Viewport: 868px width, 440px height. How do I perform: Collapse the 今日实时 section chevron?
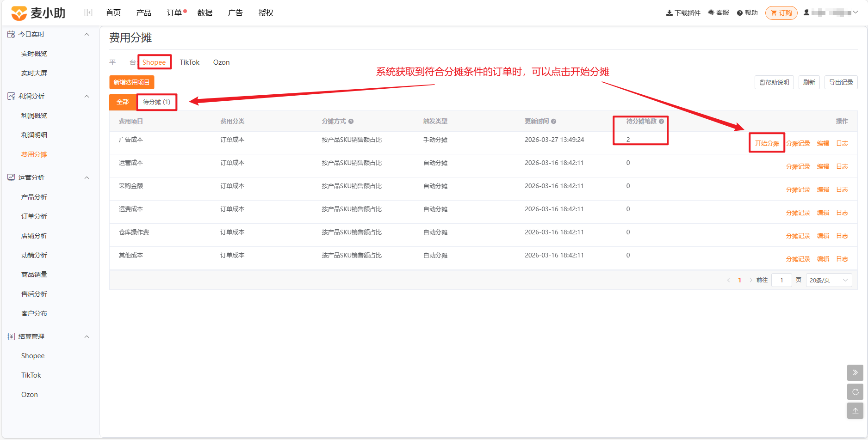pos(87,34)
